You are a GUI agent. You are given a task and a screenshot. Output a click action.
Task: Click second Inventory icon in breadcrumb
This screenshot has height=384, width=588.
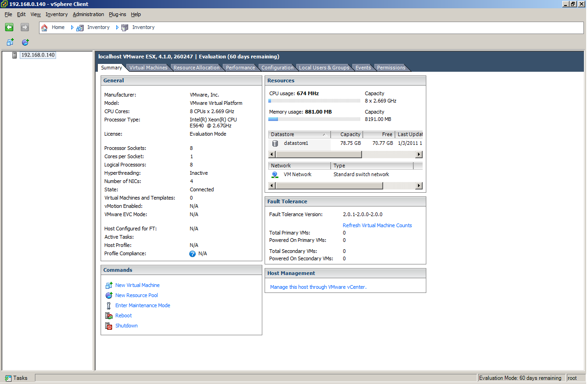point(125,28)
